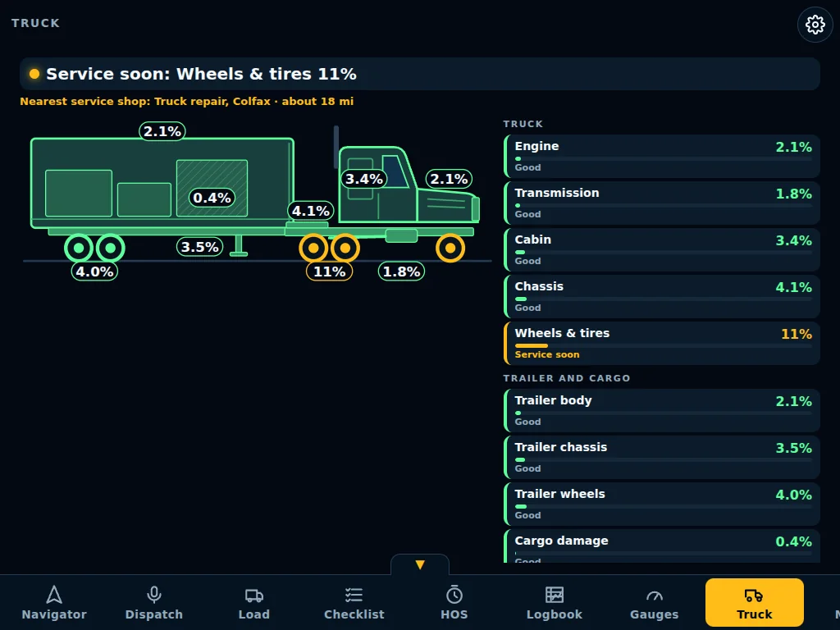Viewport: 840px width, 630px height.
Task: Go to the Checklist tab
Action: pyautogui.click(x=354, y=602)
